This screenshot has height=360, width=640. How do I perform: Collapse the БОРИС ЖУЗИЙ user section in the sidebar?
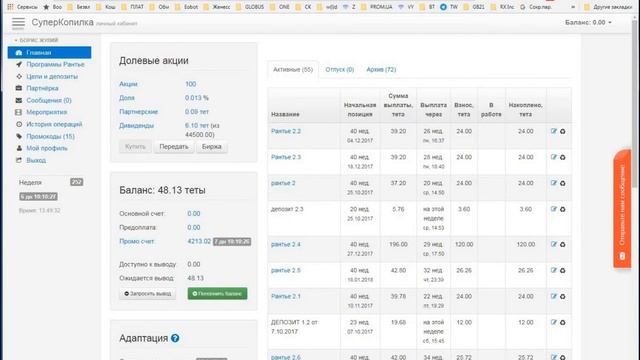tap(36, 40)
